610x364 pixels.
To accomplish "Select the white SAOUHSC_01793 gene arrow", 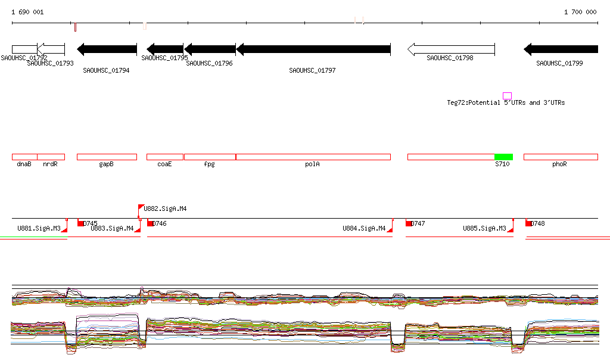I will coord(51,49).
